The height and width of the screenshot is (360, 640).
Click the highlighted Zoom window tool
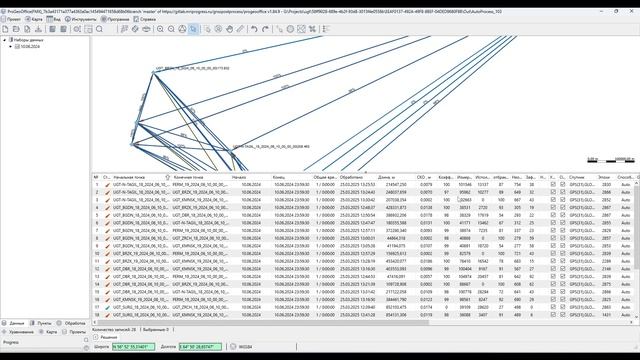tap(193, 29)
